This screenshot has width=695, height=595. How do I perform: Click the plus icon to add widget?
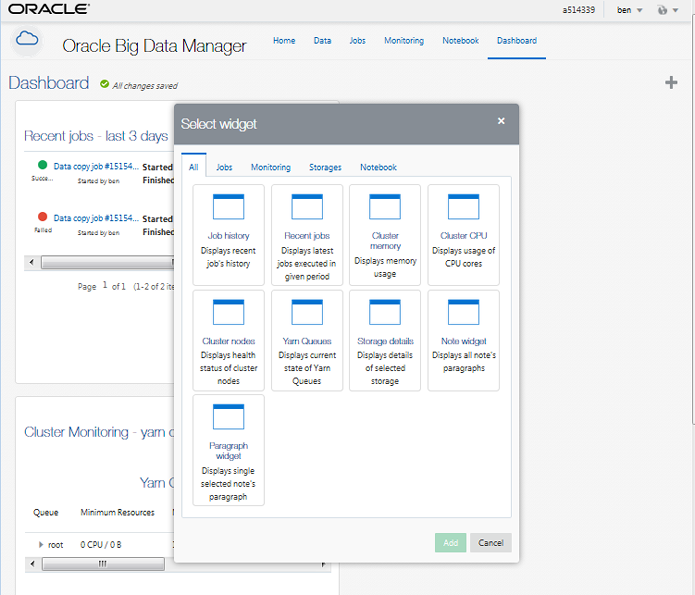point(671,82)
